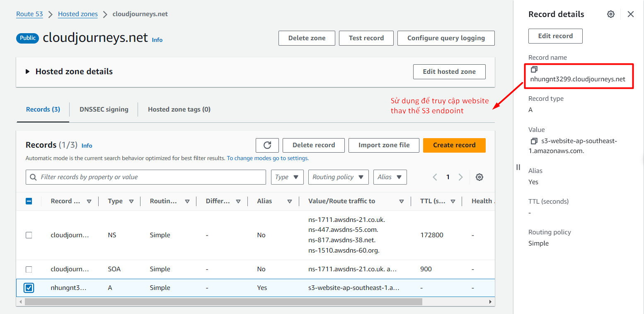
Task: Sort by Record name column arrow
Action: (89, 201)
